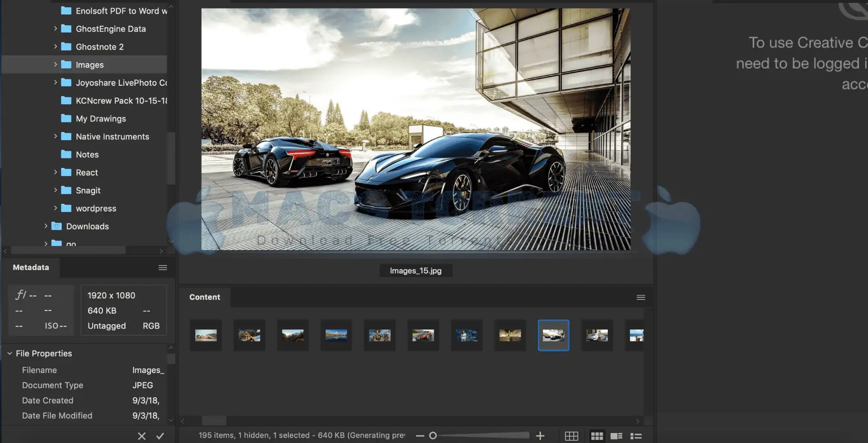Switch to list view
868x443 pixels.
[x=636, y=436]
